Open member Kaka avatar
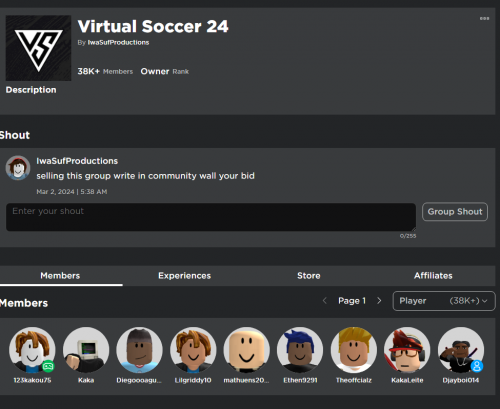This screenshot has width=500, height=409. tap(86, 350)
